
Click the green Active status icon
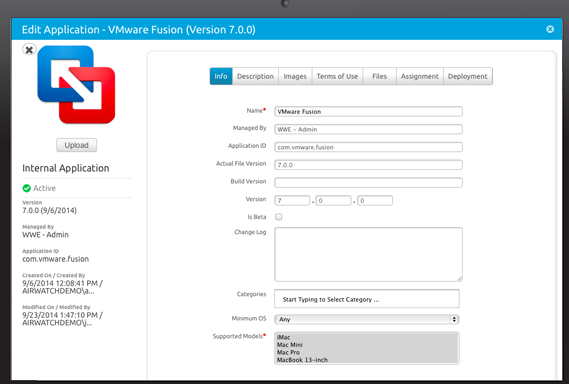click(26, 188)
